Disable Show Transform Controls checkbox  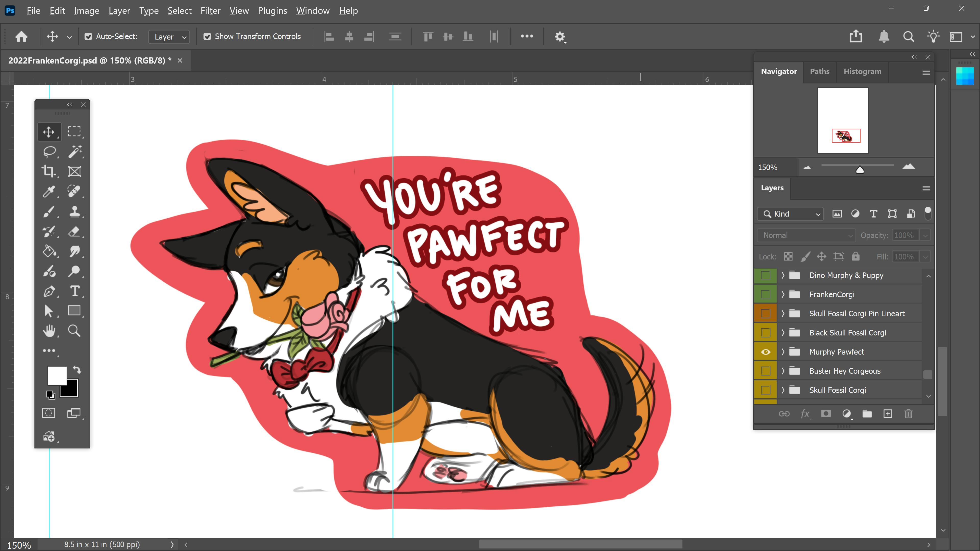[207, 36]
